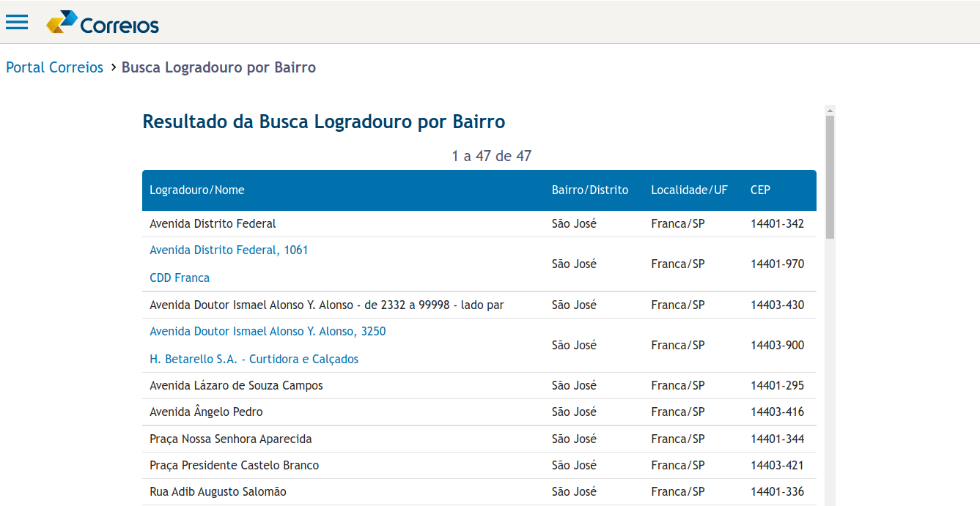Click the Busca Logradouro por Bairro breadcrumb
Viewport: 980px width, 506px height.
tap(218, 67)
